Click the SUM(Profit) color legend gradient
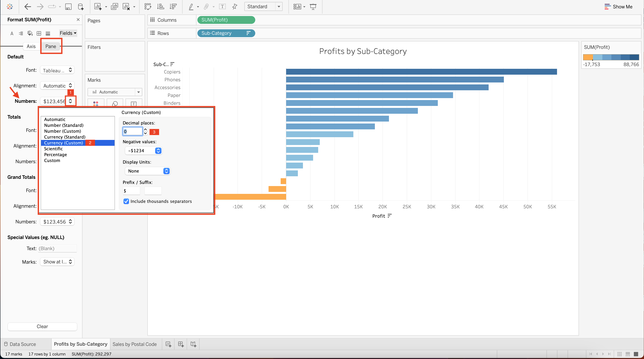The height and width of the screenshot is (359, 644). coord(611,57)
